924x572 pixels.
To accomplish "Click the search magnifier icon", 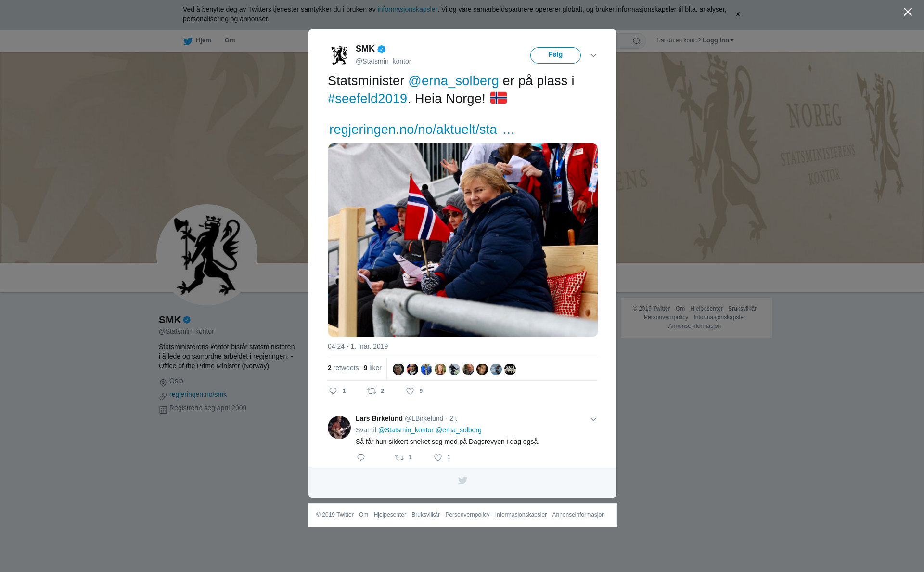I will [637, 41].
